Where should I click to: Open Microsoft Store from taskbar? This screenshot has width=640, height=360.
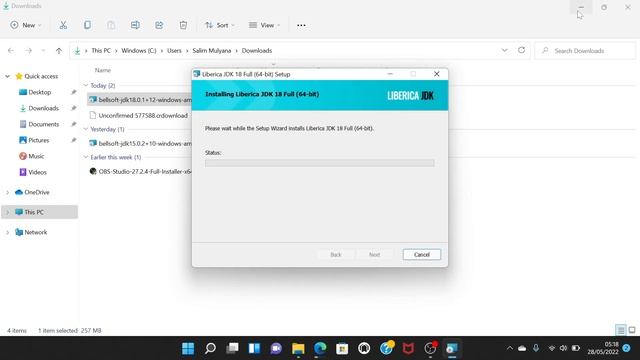point(342,348)
